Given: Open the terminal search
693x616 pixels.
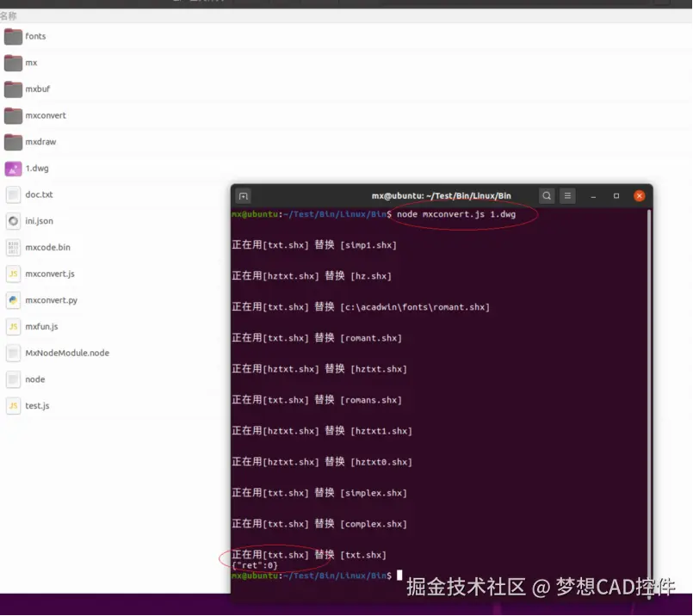Looking at the screenshot, I should coord(547,195).
